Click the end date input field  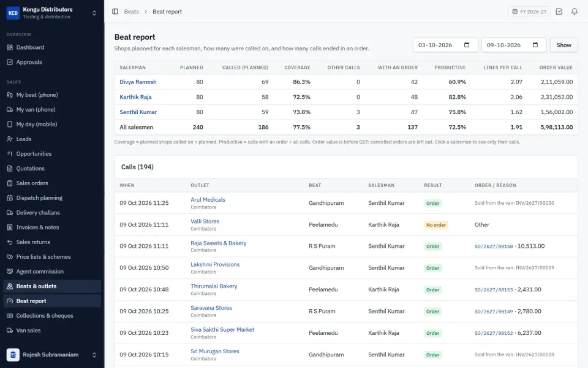click(514, 45)
